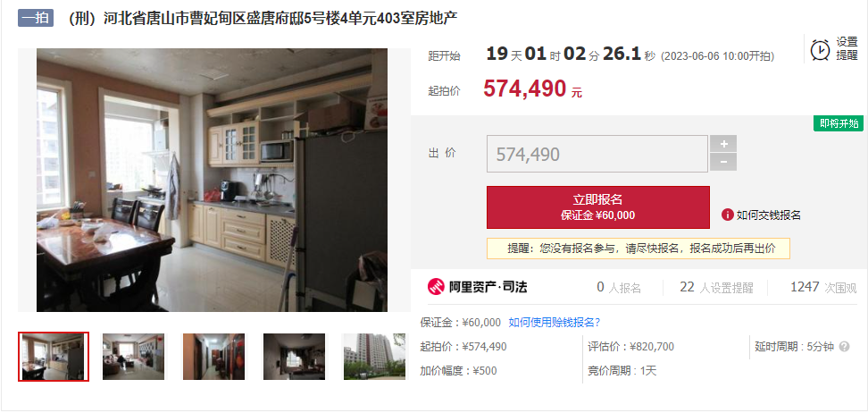This screenshot has width=868, height=413.
Task: Open the 如何使用赊钱报名 link
Action: (x=555, y=322)
